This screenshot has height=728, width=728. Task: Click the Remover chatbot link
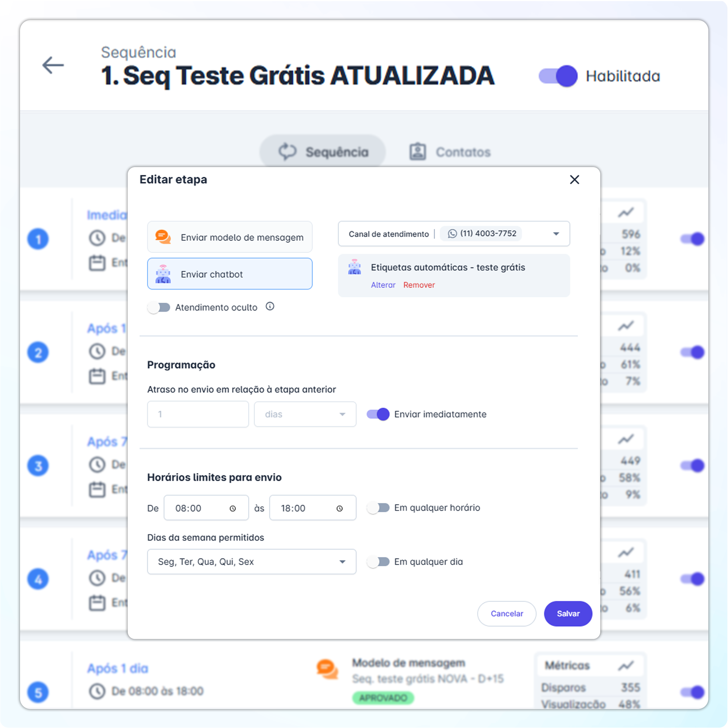click(x=419, y=285)
